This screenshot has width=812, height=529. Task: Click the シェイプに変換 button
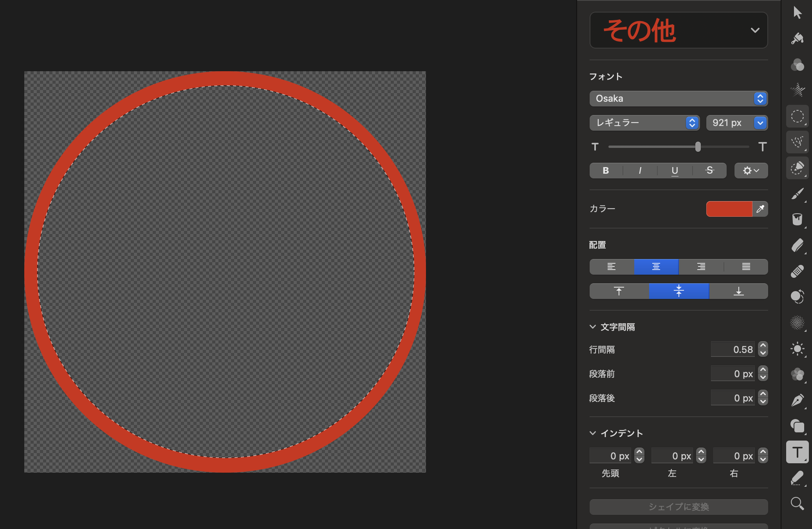(x=678, y=507)
